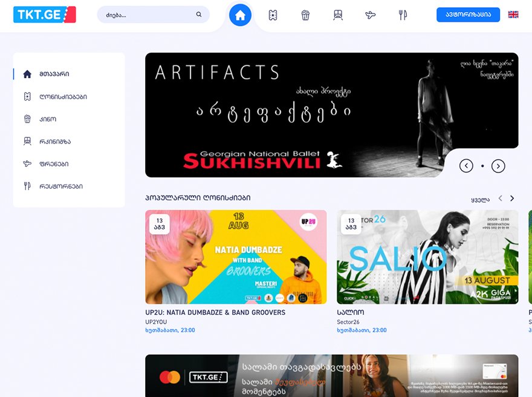Expand next popular events with right chevron

tap(512, 198)
